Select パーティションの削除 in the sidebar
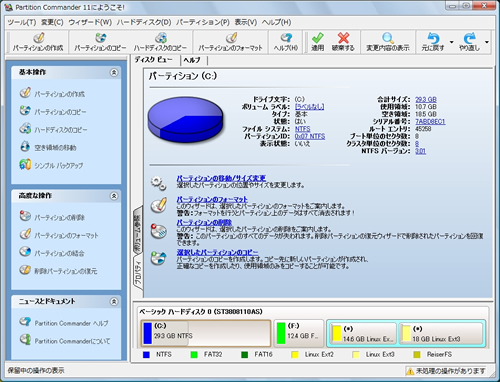500x382 pixels. point(52,217)
